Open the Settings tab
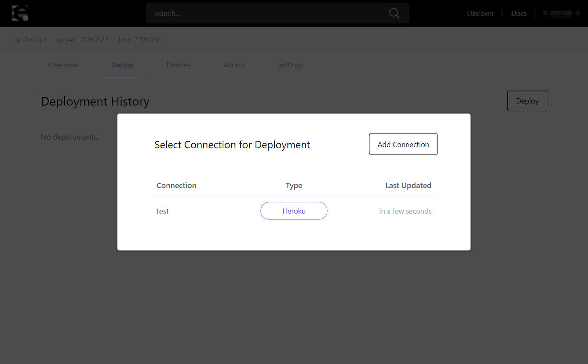 [290, 65]
